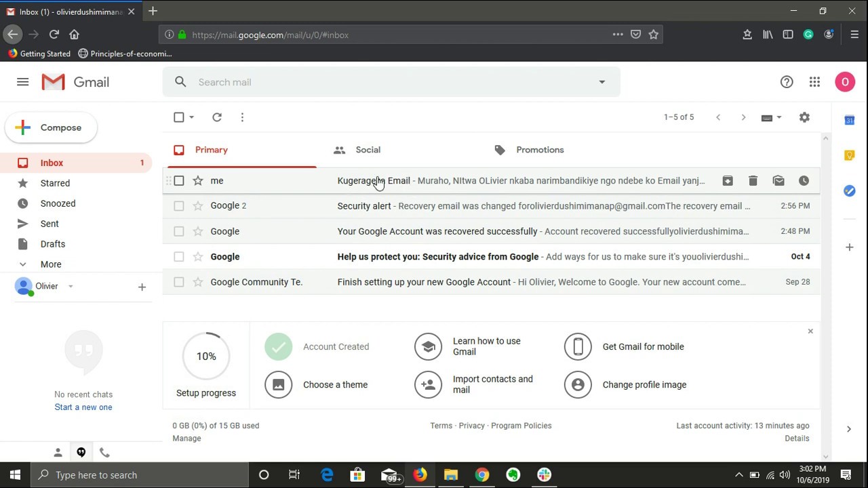Open Hangouts contacts tab
Viewport: 868px width, 488px height.
58,453
